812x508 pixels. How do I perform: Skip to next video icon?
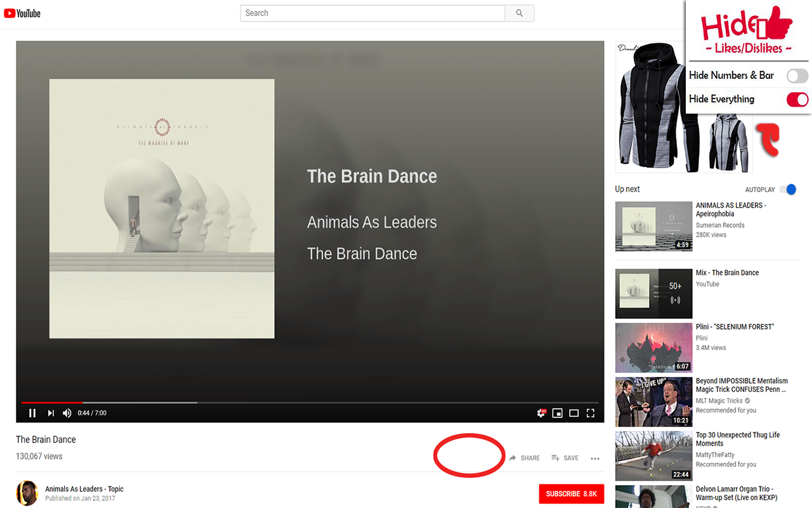pyautogui.click(x=51, y=413)
